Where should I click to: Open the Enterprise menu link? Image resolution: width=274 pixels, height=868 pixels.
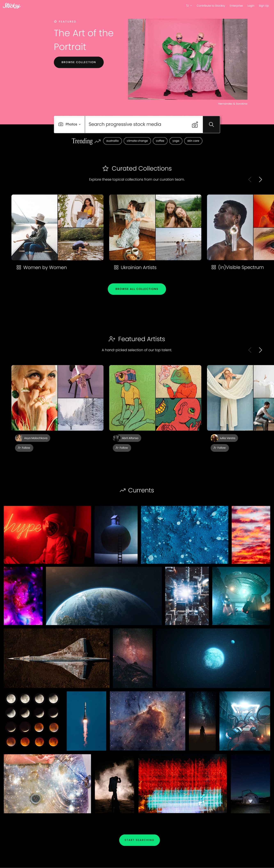point(236,6)
